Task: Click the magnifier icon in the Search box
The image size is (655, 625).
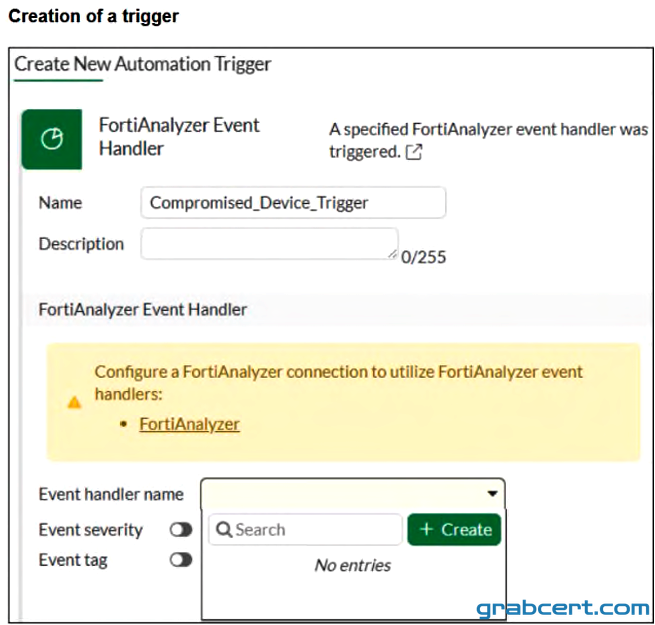Action: point(224,530)
